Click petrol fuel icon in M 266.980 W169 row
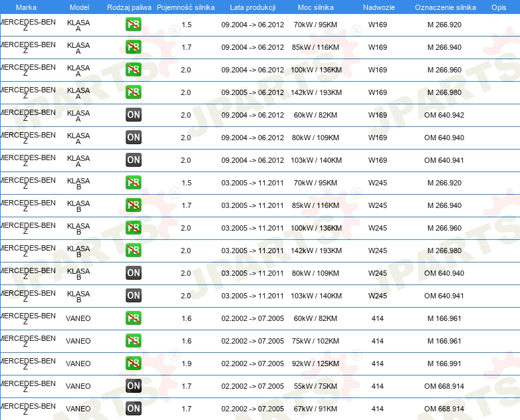 point(133,92)
